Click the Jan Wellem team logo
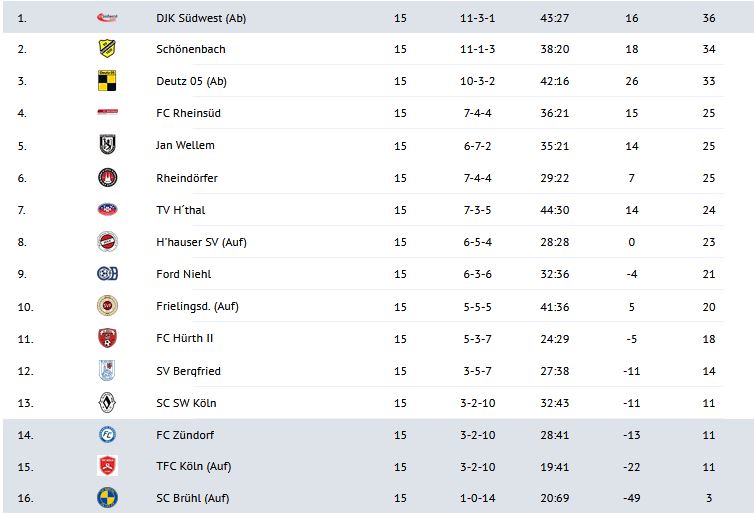The width and height of the screenshot is (754, 514). click(x=107, y=145)
